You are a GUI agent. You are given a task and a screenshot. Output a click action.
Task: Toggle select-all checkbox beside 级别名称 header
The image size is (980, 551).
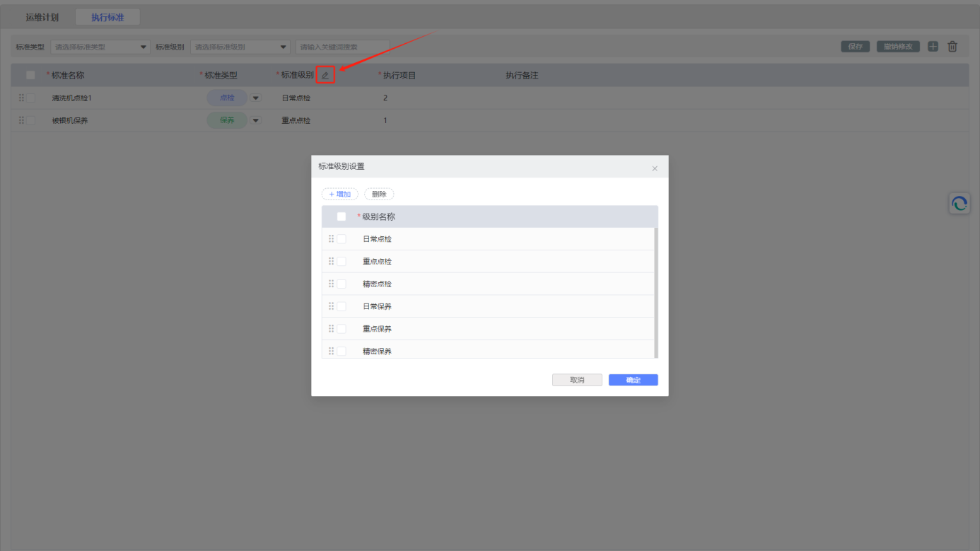click(x=342, y=217)
